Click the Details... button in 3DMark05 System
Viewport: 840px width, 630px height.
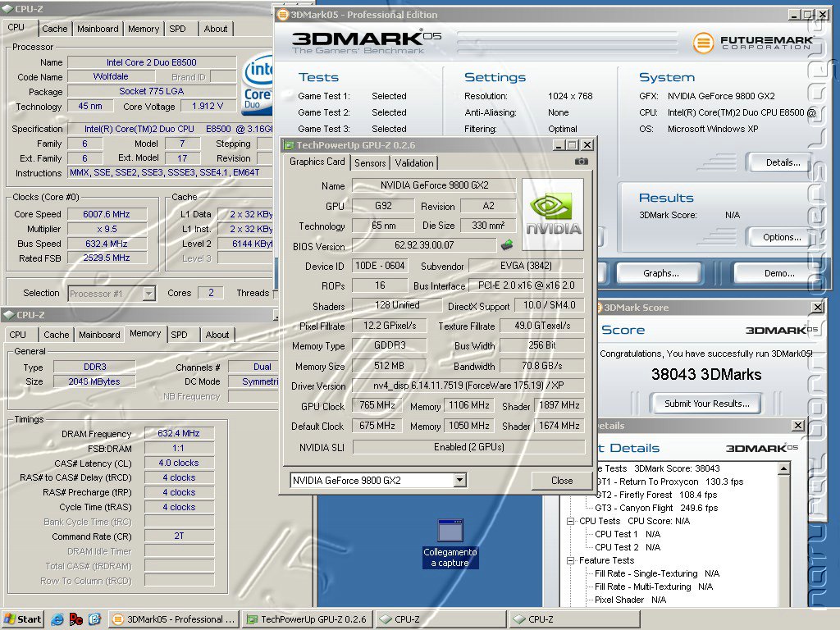tap(783, 162)
